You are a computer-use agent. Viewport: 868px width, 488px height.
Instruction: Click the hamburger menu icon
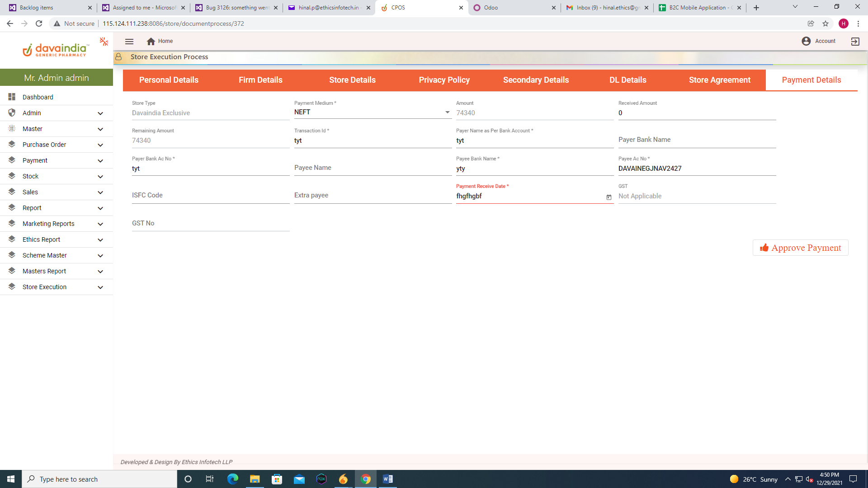[129, 41]
